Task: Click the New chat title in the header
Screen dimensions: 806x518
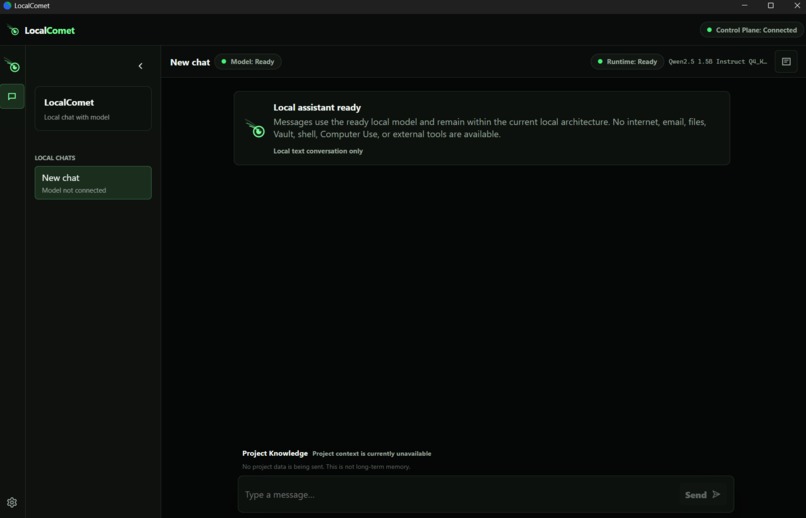Action: point(190,62)
